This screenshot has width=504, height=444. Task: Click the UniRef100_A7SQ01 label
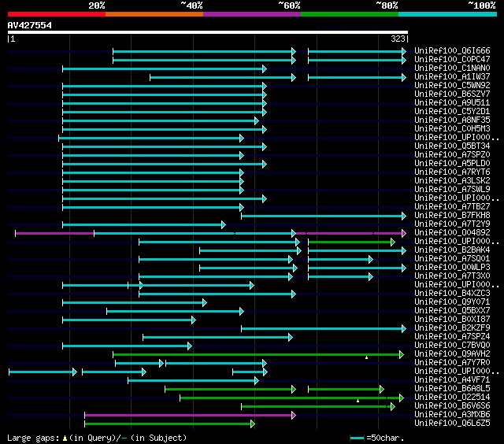point(452,259)
